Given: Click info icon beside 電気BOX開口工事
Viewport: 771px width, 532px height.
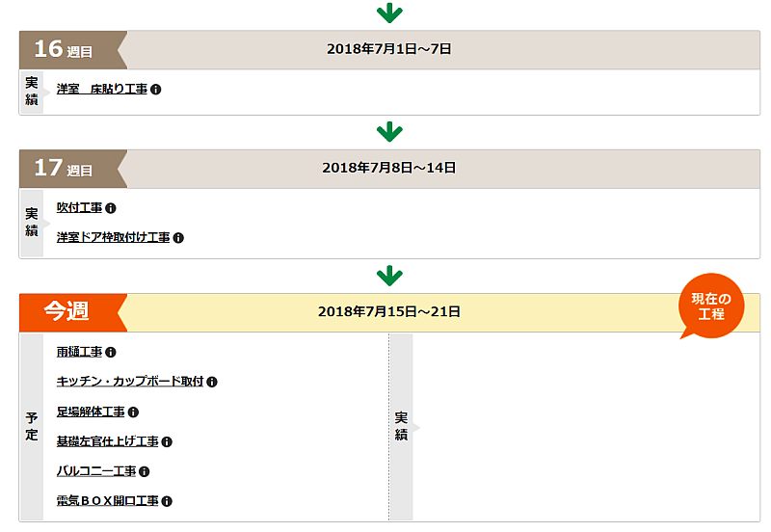Looking at the screenshot, I should [167, 501].
